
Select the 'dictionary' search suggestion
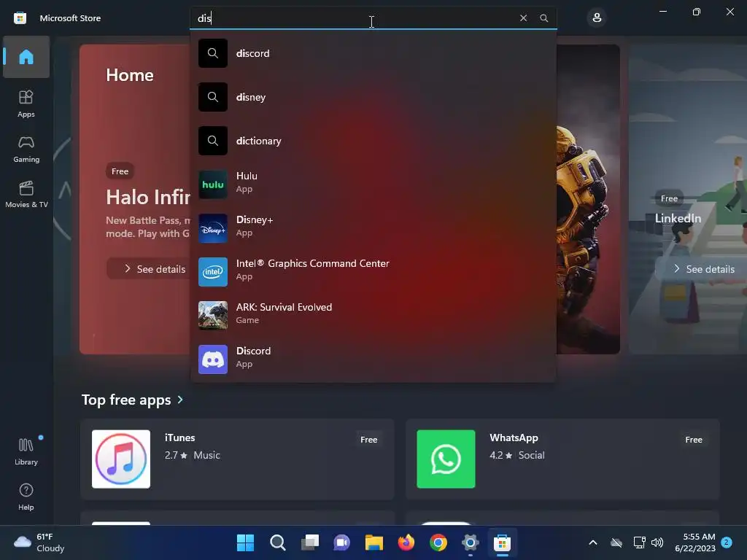(x=373, y=141)
